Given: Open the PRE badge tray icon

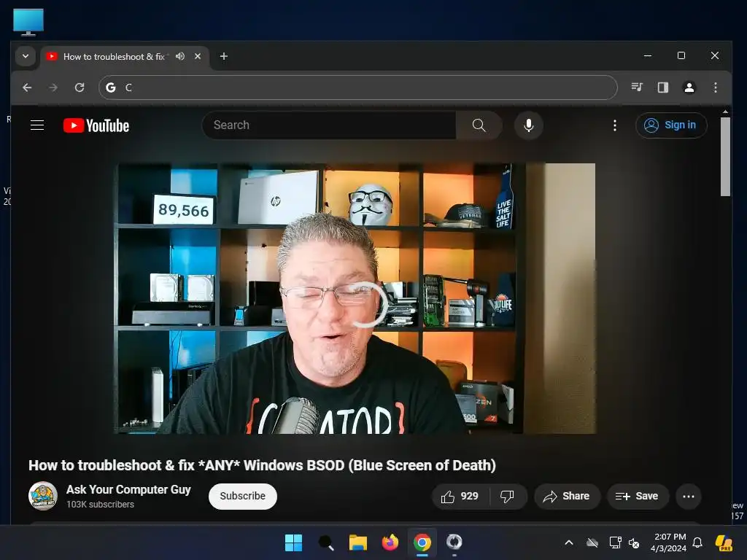Looking at the screenshot, I should [724, 542].
